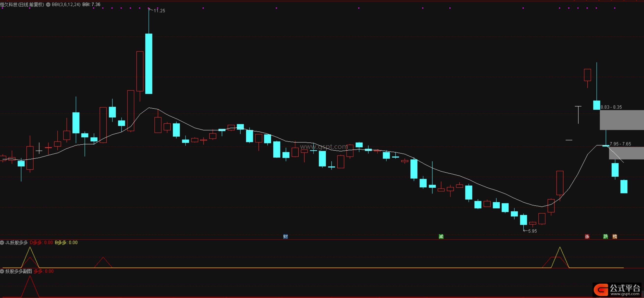
Task: Click the gray gap zone below 7.95 - 7.65
Action: (626, 153)
